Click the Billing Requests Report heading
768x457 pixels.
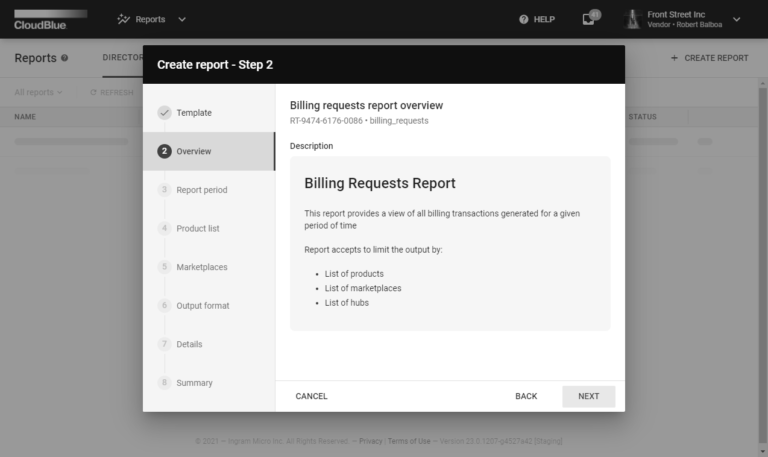click(x=380, y=183)
